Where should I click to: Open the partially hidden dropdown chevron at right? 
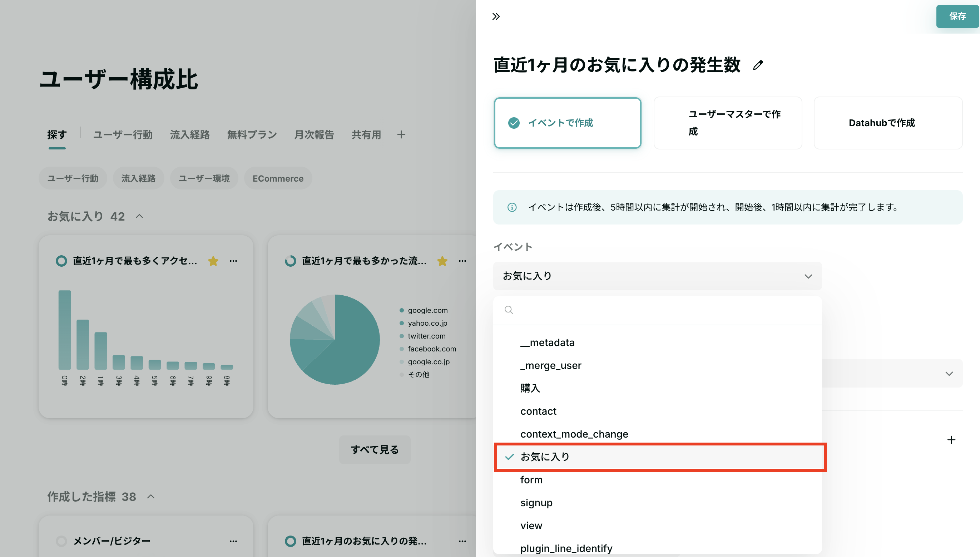coord(949,373)
